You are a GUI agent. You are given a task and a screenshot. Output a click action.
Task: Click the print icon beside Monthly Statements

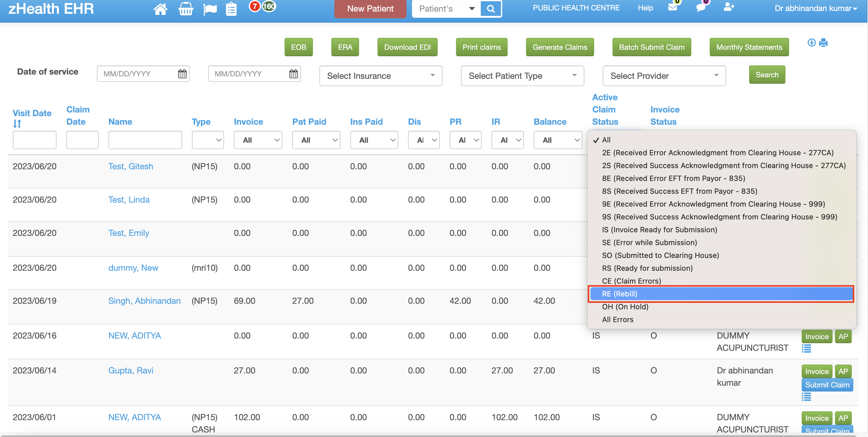coord(823,42)
